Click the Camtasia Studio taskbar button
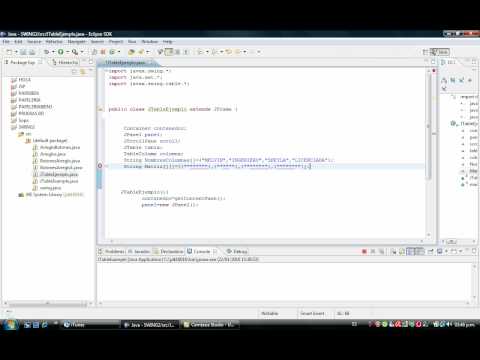Viewport: 480px width, 360px height. (210, 324)
